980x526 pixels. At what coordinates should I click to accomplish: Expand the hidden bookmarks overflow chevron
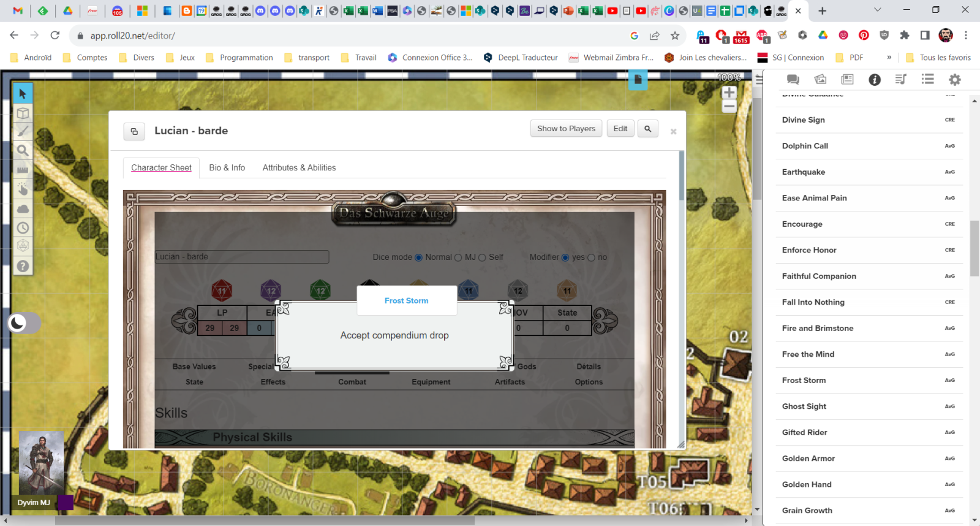pos(889,58)
